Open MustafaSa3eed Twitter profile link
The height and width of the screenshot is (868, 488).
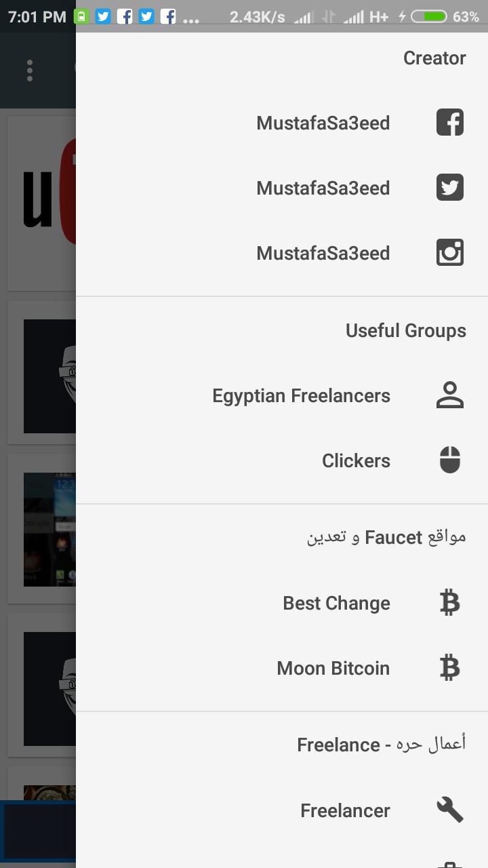(x=323, y=188)
